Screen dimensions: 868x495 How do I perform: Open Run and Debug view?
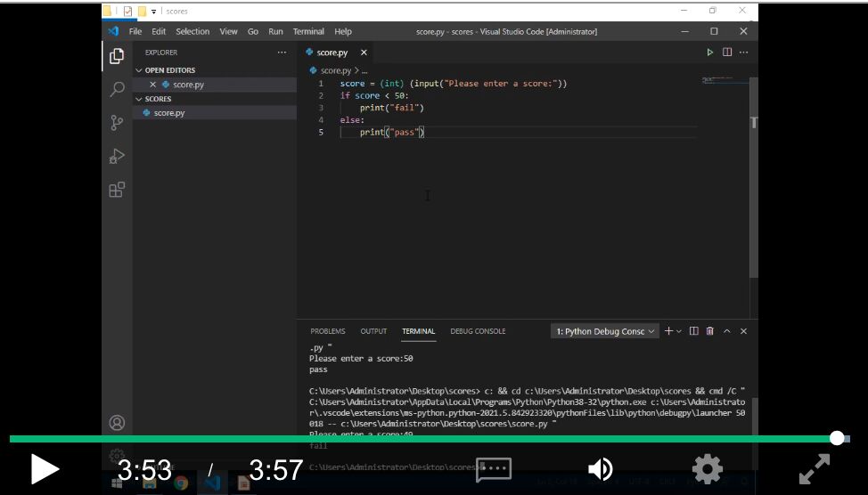[117, 157]
